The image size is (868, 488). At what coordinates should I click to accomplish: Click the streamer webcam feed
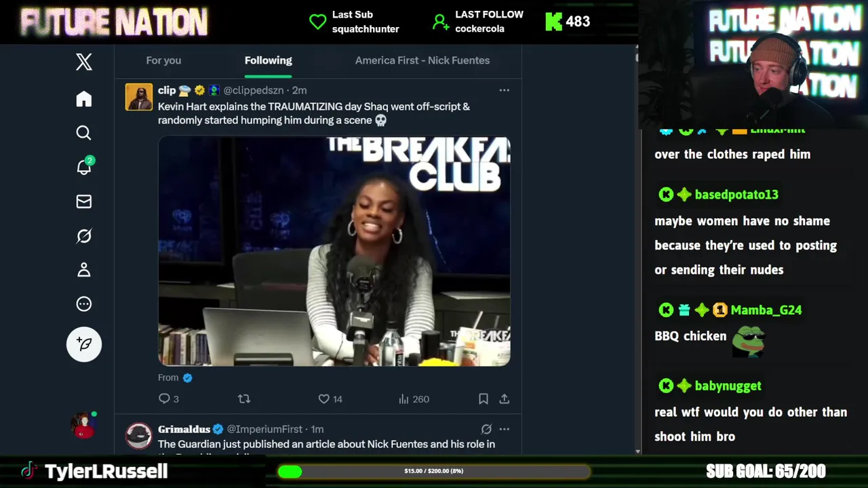tap(753, 64)
